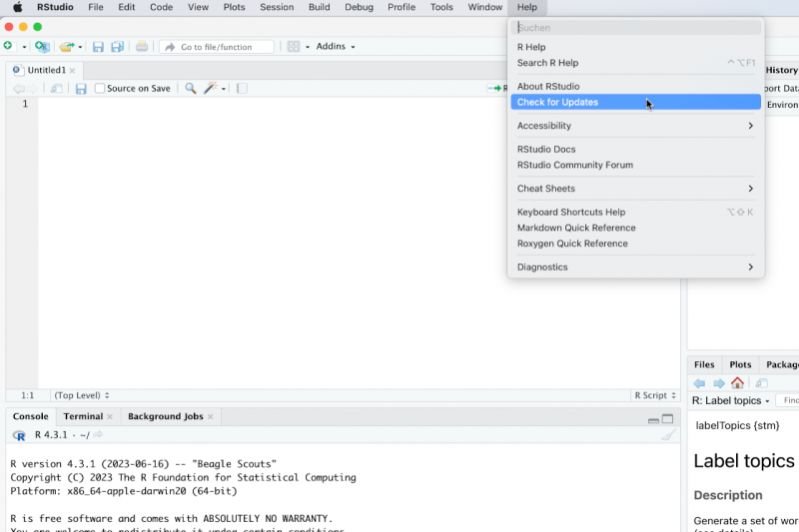Show editor in new window icon
Image resolution: width=799 pixels, height=532 pixels.
coord(56,89)
